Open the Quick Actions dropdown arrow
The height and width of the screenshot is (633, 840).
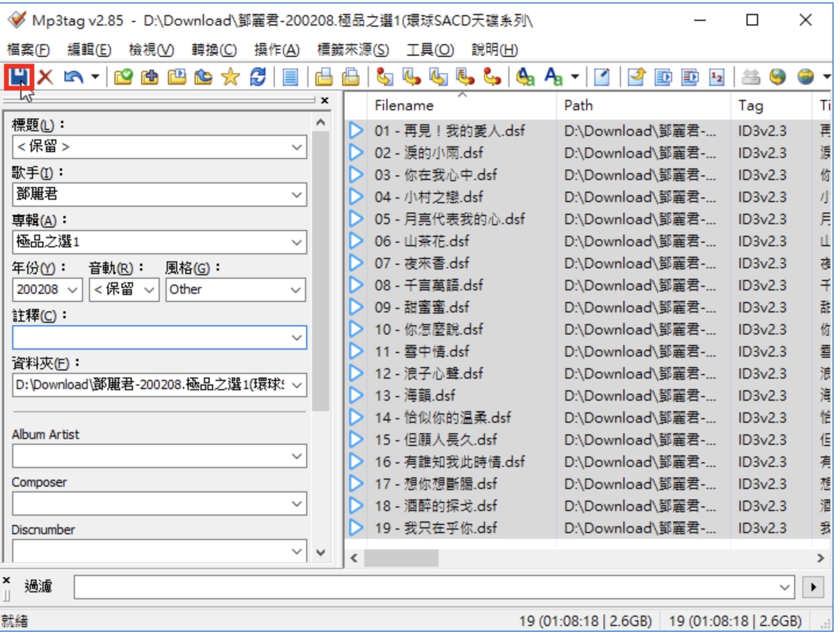[x=575, y=77]
